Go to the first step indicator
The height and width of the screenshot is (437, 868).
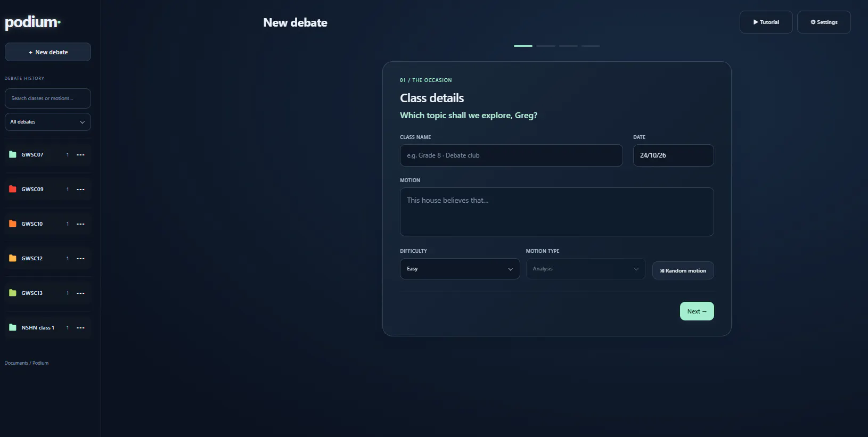point(523,46)
